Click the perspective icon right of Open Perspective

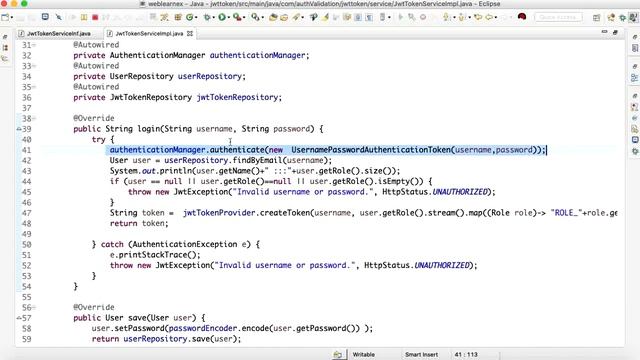pyautogui.click(x=611, y=18)
